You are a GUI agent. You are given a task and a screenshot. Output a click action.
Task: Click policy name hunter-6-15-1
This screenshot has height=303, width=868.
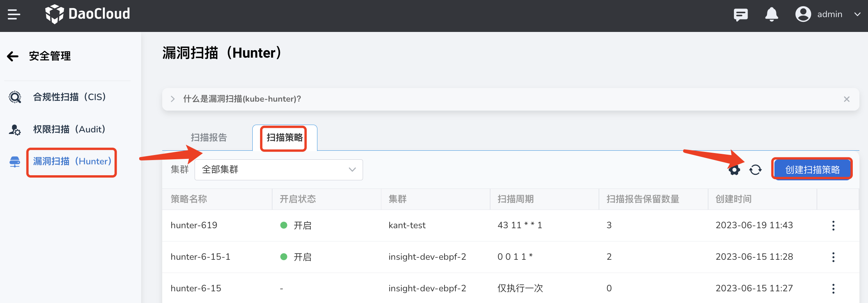point(200,257)
